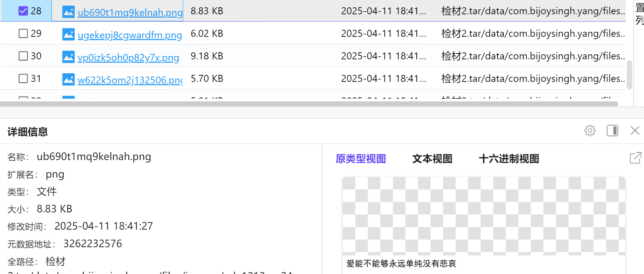Check the checkbox for row 29
This screenshot has width=644, height=274.
(23, 33)
